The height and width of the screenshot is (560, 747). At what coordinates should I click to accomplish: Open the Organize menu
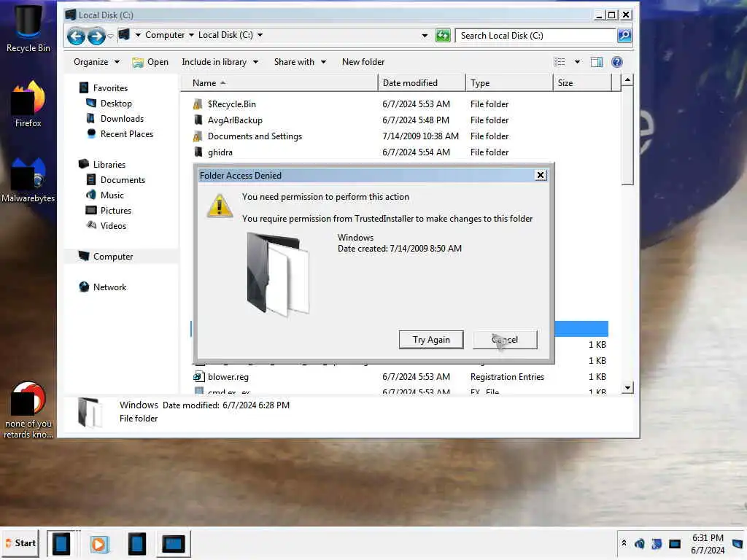click(x=97, y=62)
